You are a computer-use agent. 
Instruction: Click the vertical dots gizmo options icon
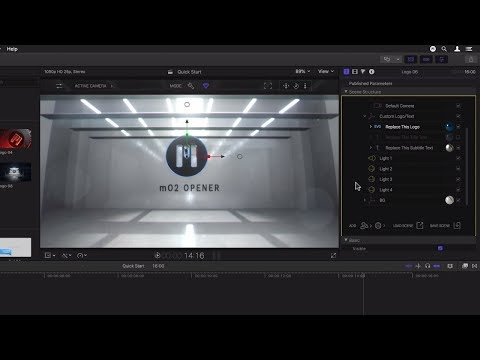click(x=305, y=86)
